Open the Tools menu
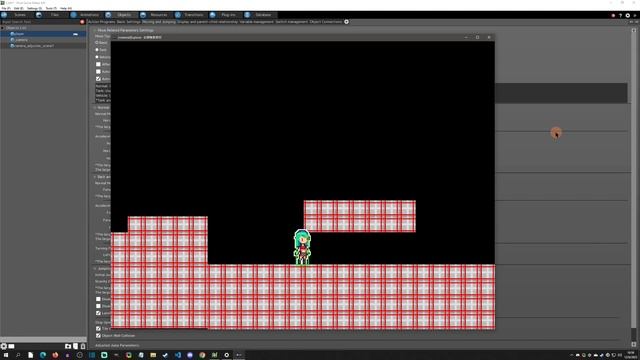640x360 pixels. [51, 8]
